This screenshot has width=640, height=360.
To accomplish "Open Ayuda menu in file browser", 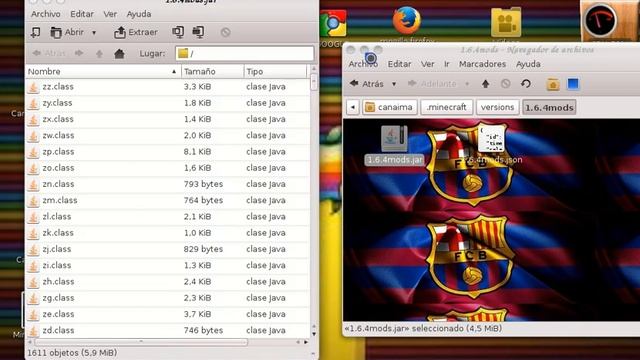I will pos(528,64).
